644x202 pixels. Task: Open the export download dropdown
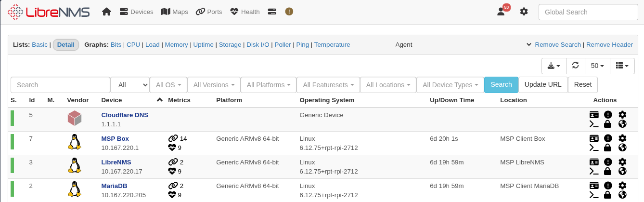[x=554, y=66]
